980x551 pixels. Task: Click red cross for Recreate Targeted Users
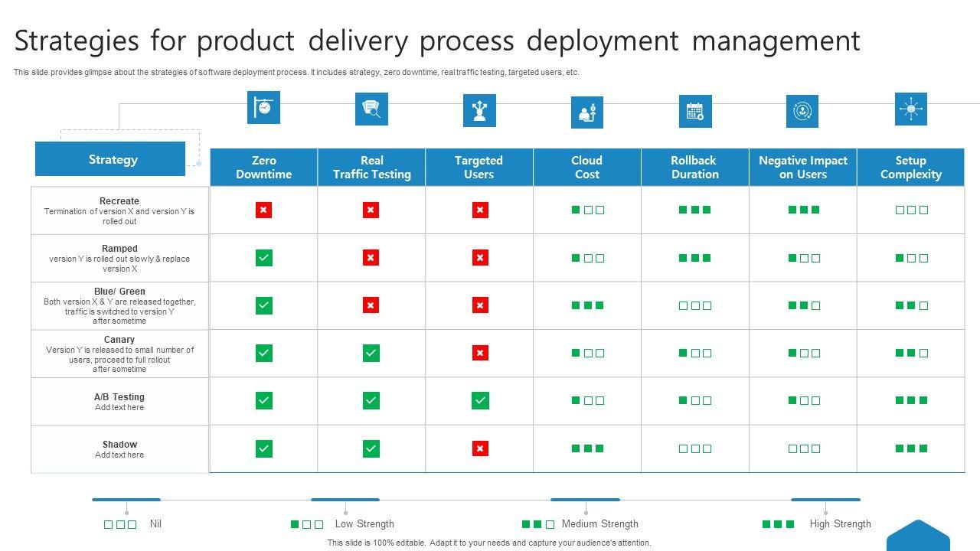click(480, 210)
